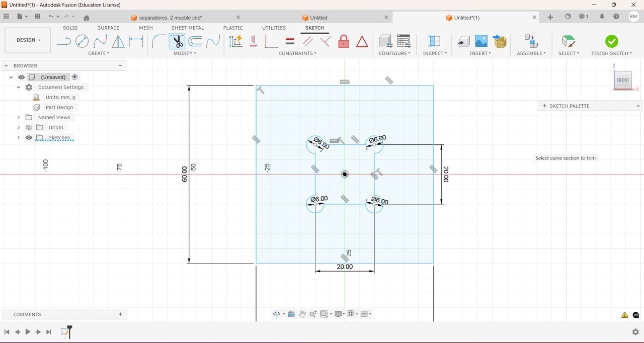Viewport: 644px width, 343px height.
Task: Switch to the Mesh tab
Action: click(x=146, y=28)
